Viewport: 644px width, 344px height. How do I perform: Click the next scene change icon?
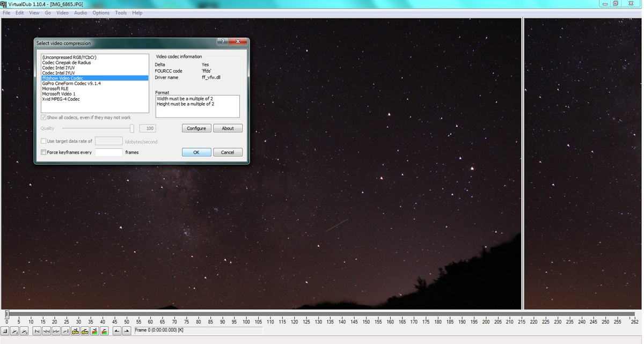(104, 330)
